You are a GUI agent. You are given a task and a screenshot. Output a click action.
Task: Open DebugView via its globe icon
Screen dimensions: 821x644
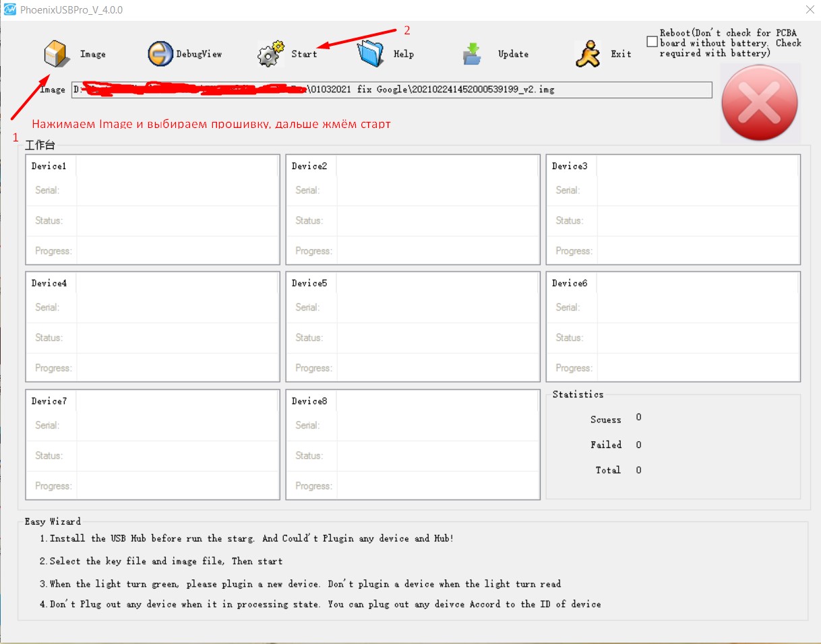(x=160, y=54)
